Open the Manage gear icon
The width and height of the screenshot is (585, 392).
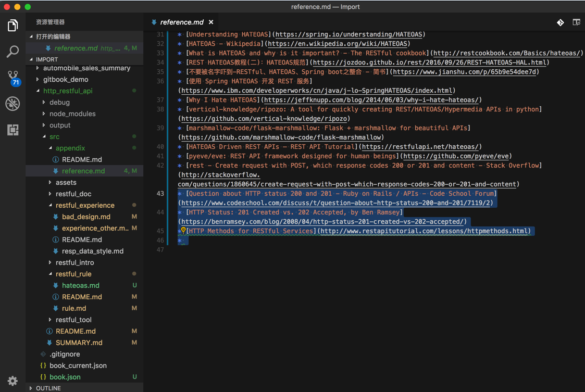(x=13, y=381)
